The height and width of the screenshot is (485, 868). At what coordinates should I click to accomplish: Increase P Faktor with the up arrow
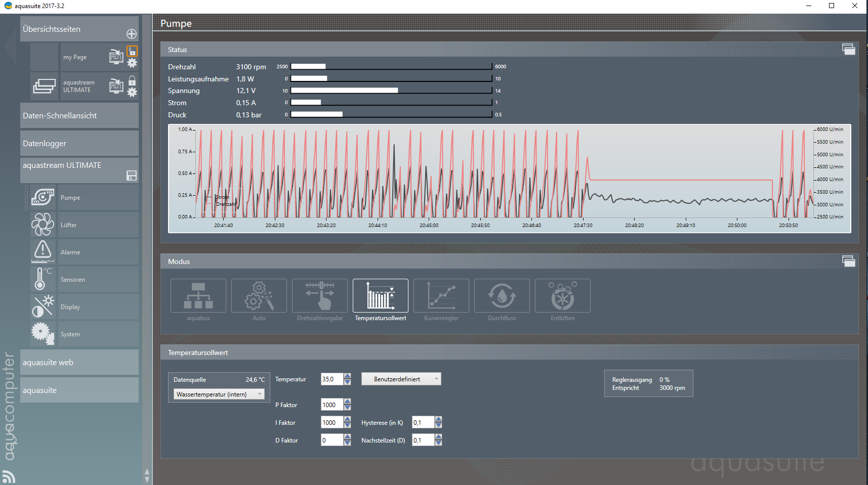[347, 402]
